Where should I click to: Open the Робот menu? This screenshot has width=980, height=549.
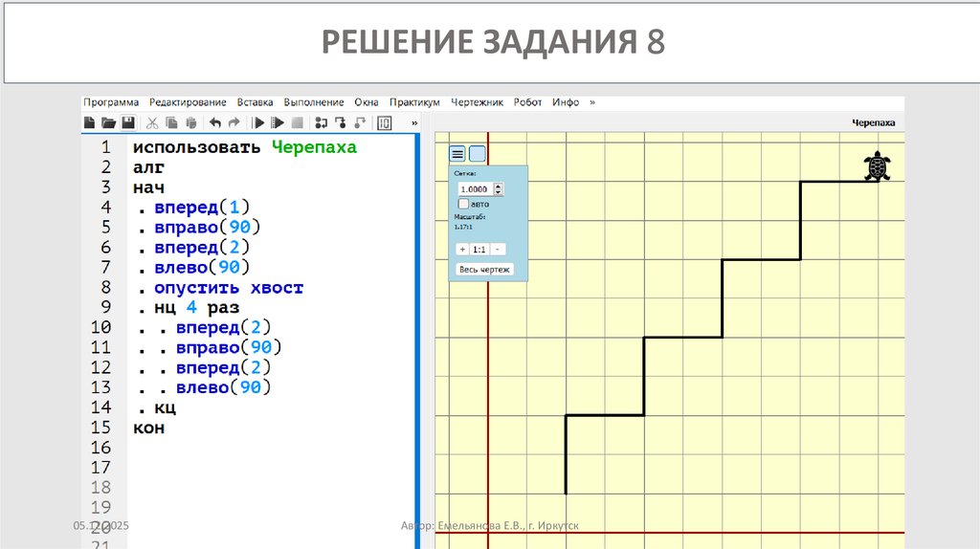click(x=527, y=101)
